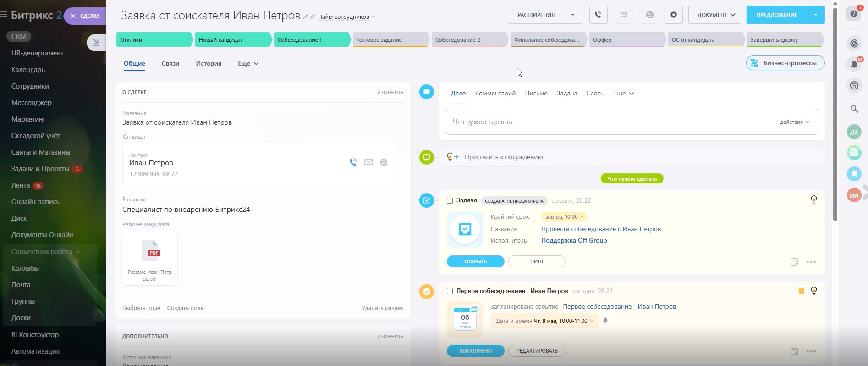Click the notifications bell icon

click(x=854, y=64)
